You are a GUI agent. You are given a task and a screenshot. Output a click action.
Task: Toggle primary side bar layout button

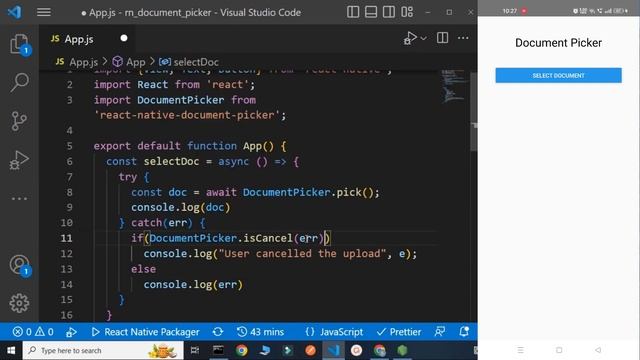click(x=353, y=12)
